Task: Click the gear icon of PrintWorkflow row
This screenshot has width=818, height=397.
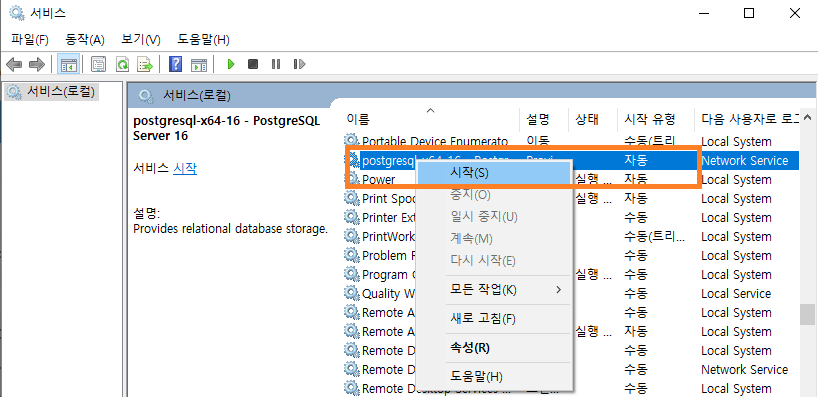Action: click(x=352, y=236)
